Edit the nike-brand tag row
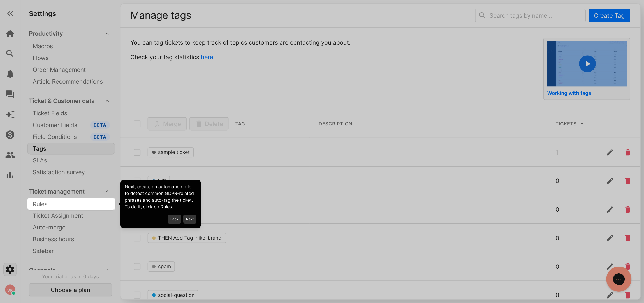This screenshot has height=303, width=644. point(610,238)
